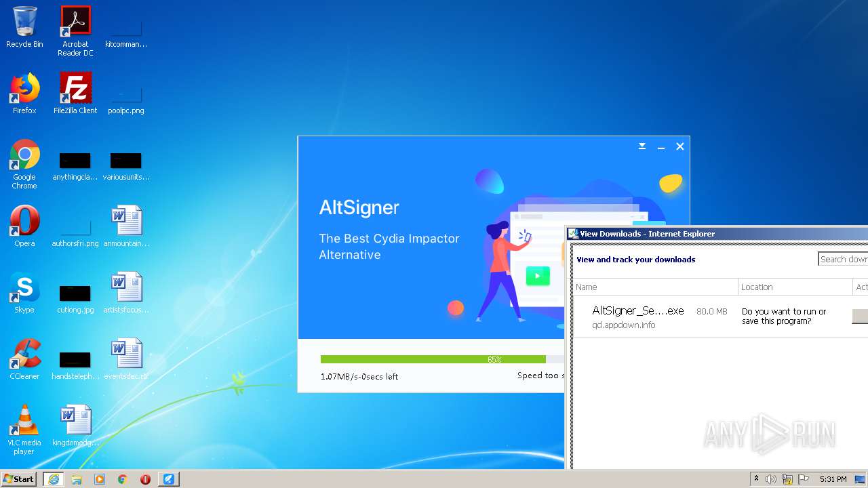Open Windows Explorer folder on taskbar
The width and height of the screenshot is (868, 488).
coord(77,479)
